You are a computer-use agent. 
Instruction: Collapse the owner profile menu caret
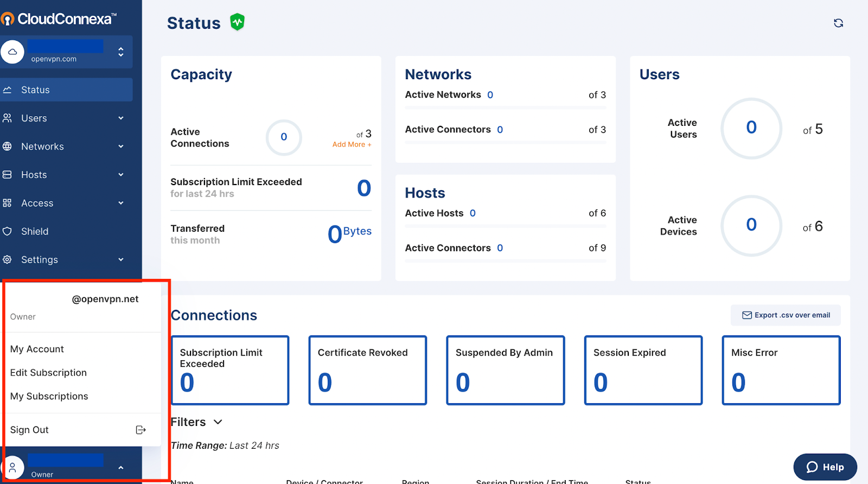(121, 468)
